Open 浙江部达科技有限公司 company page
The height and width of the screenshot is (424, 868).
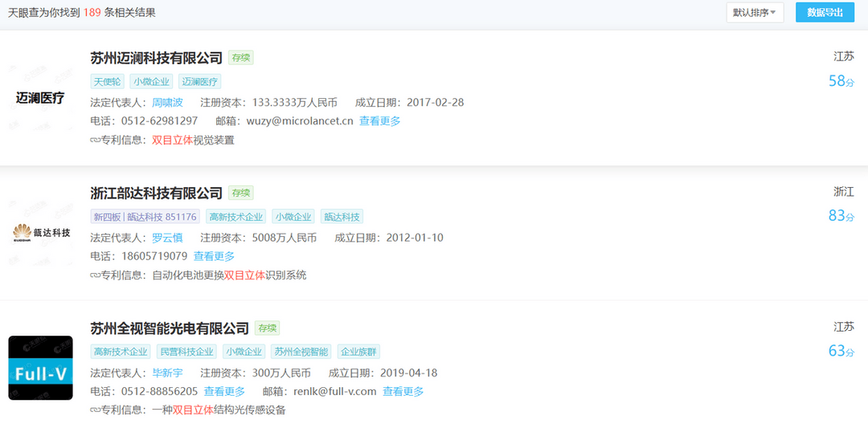pyautogui.click(x=156, y=193)
